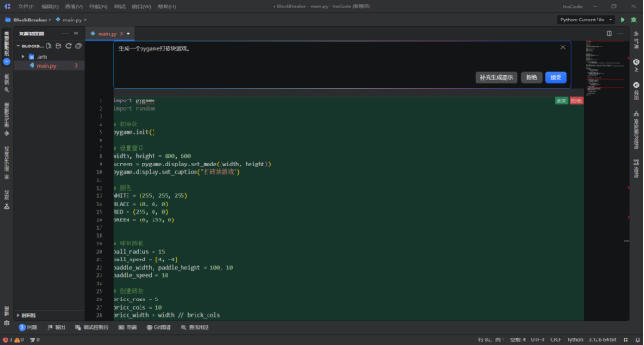Expand the .arts folder
Viewport: 644px width, 345px height.
[x=23, y=56]
